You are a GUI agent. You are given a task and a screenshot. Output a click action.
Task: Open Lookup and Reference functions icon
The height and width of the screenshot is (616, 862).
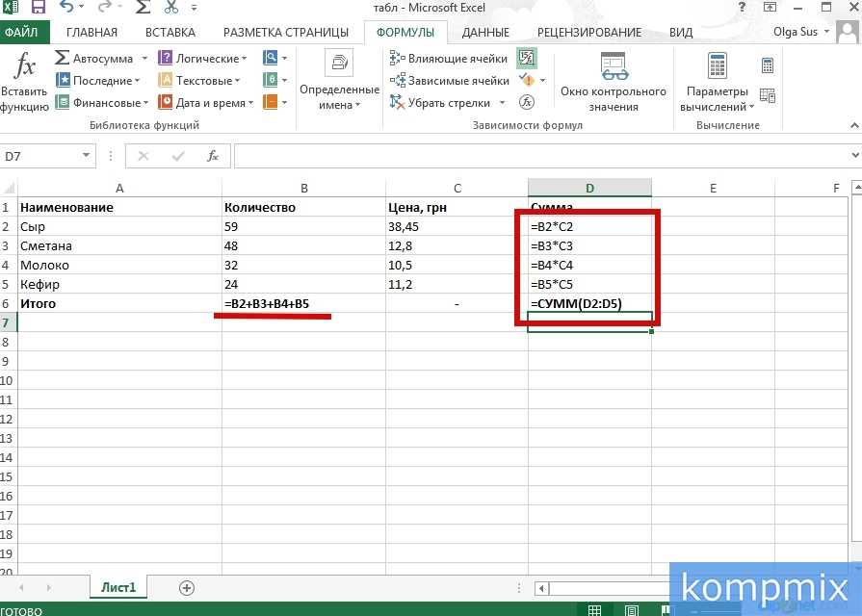274,59
